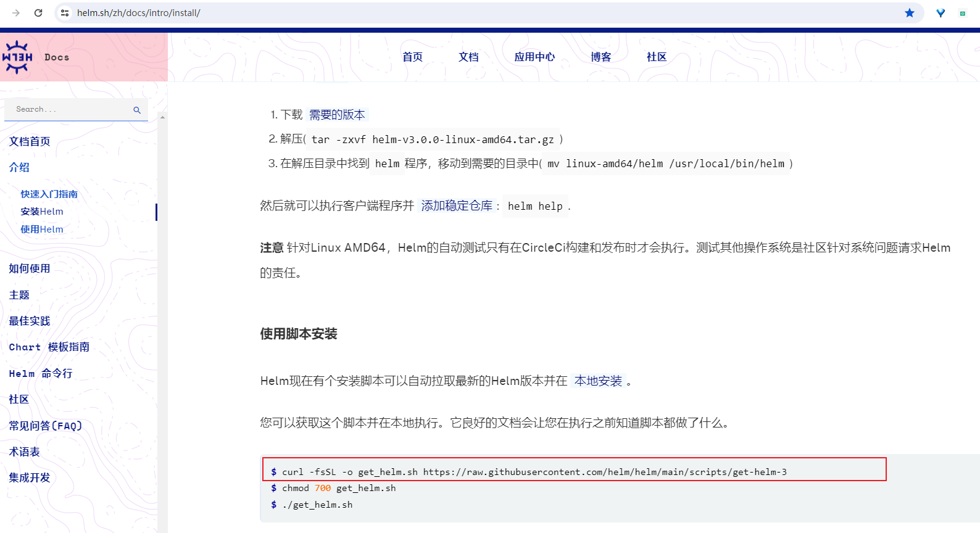Open the 首页 navigation item
This screenshot has width=980, height=533.
pyautogui.click(x=412, y=57)
